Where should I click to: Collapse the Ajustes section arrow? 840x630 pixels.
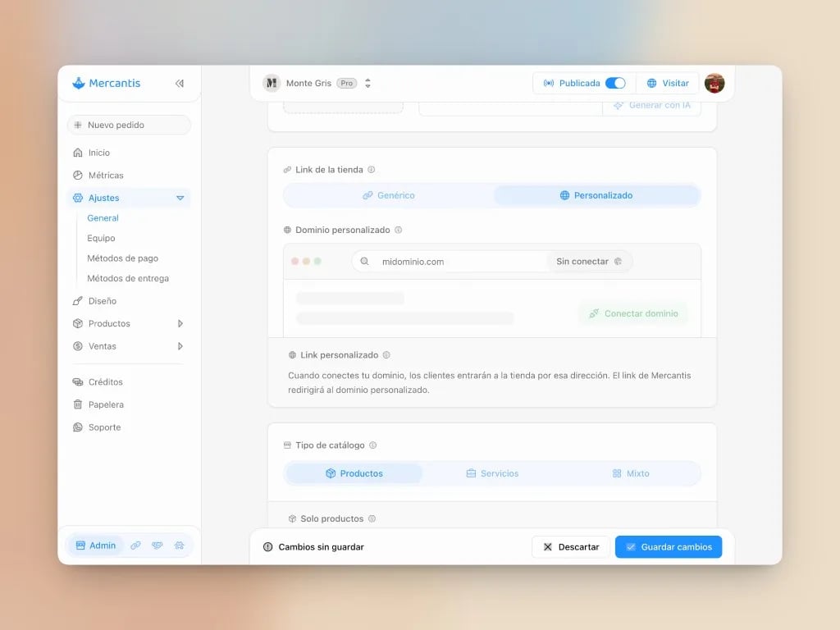point(180,198)
